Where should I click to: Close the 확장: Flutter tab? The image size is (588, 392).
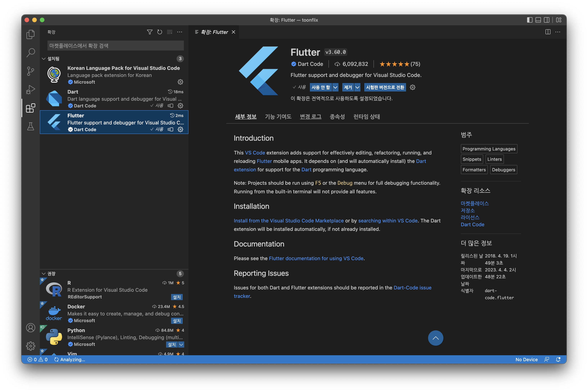pyautogui.click(x=233, y=32)
